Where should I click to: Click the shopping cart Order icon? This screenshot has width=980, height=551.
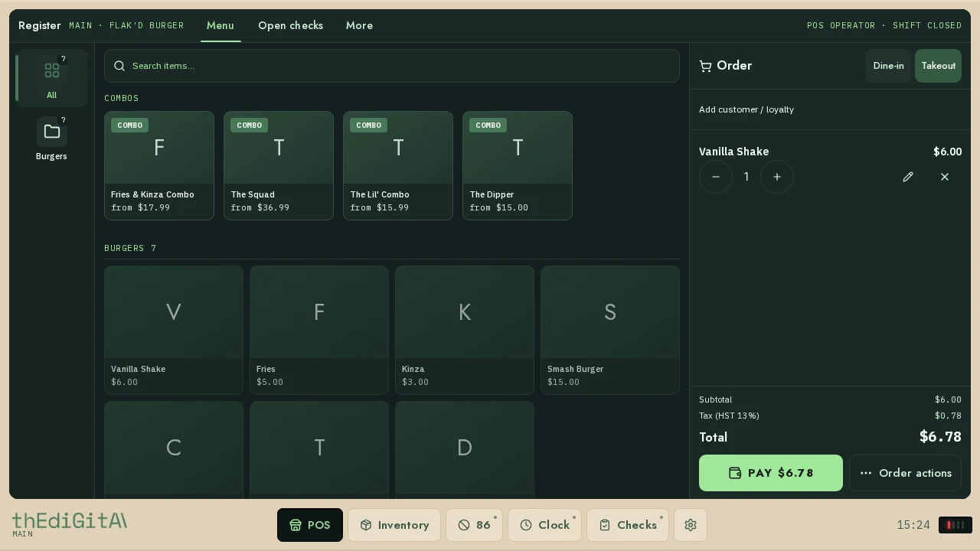(705, 66)
